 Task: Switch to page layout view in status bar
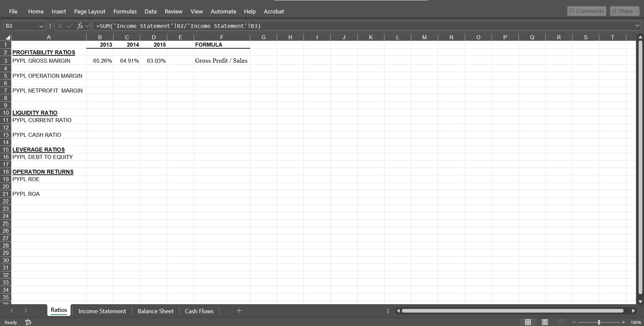pos(545,322)
